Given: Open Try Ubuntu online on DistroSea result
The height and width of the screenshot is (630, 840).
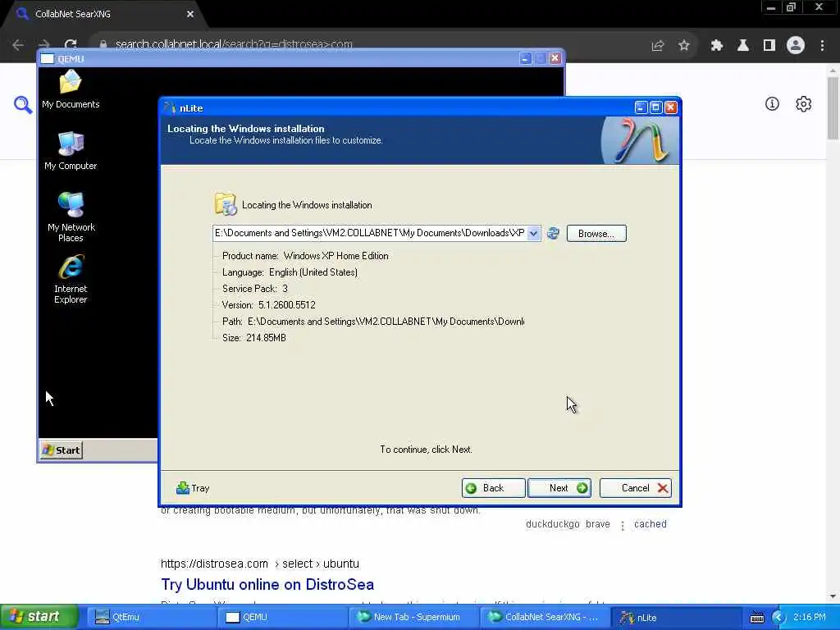Looking at the screenshot, I should pos(267,584).
